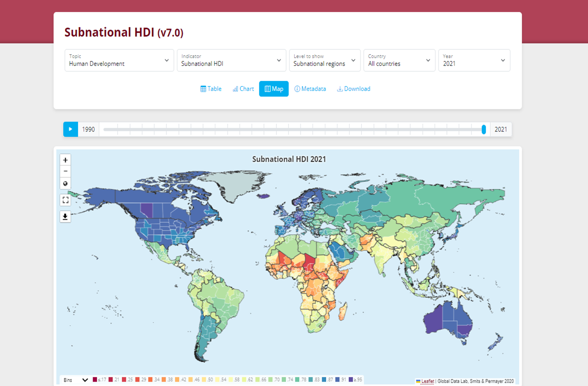Click the .70 legend color swatch
Viewport: 588px width, 386px height.
coord(271,380)
